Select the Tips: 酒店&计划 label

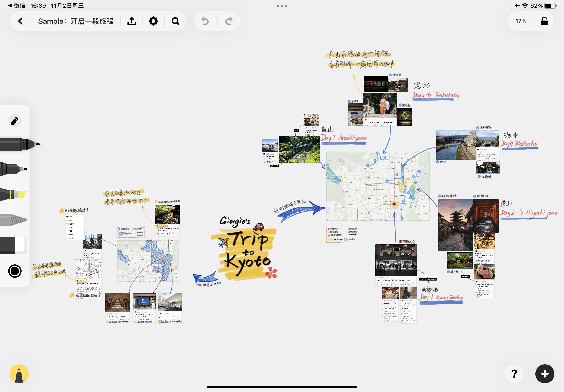[x=208, y=284]
